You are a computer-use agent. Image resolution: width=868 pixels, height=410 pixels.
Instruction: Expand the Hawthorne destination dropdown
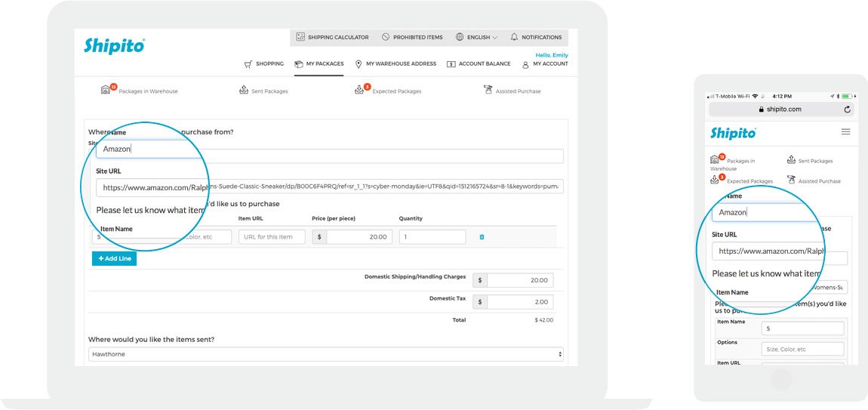click(325, 354)
